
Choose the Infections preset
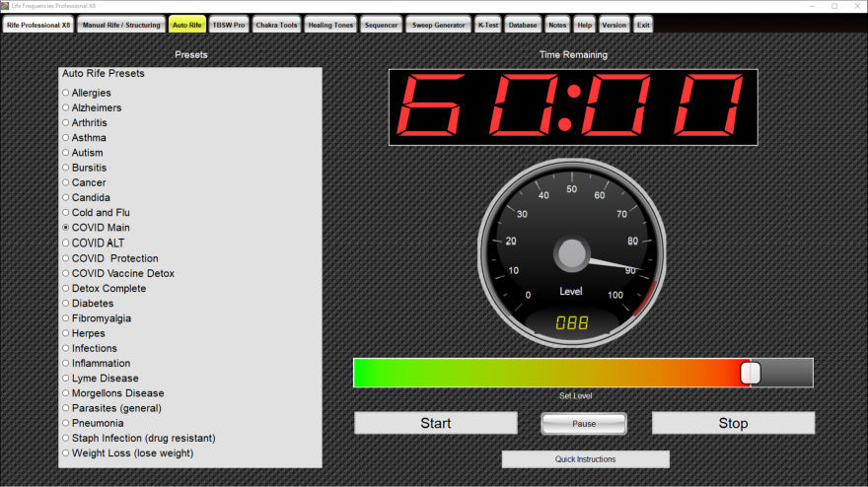point(90,348)
